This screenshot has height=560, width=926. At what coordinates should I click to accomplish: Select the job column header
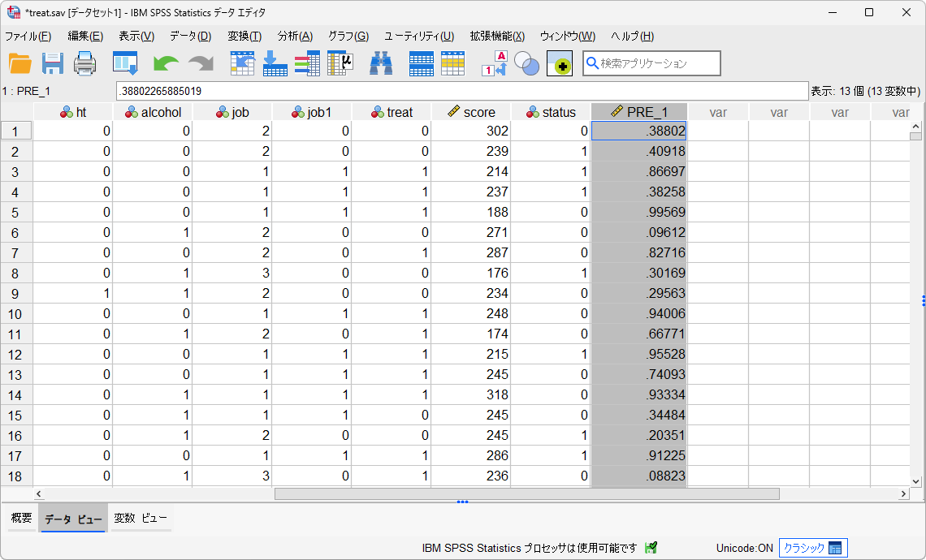232,112
